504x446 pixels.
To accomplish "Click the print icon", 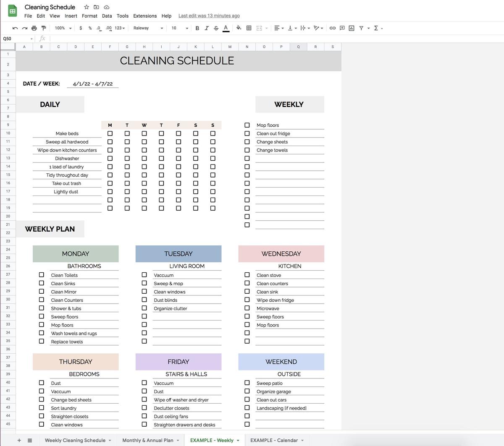I will 34,28.
